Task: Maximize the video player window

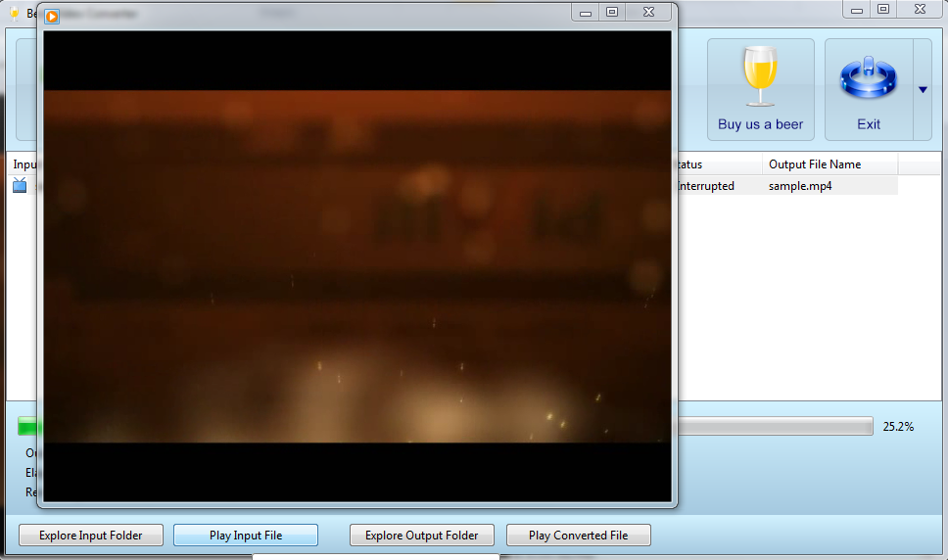Action: point(612,12)
